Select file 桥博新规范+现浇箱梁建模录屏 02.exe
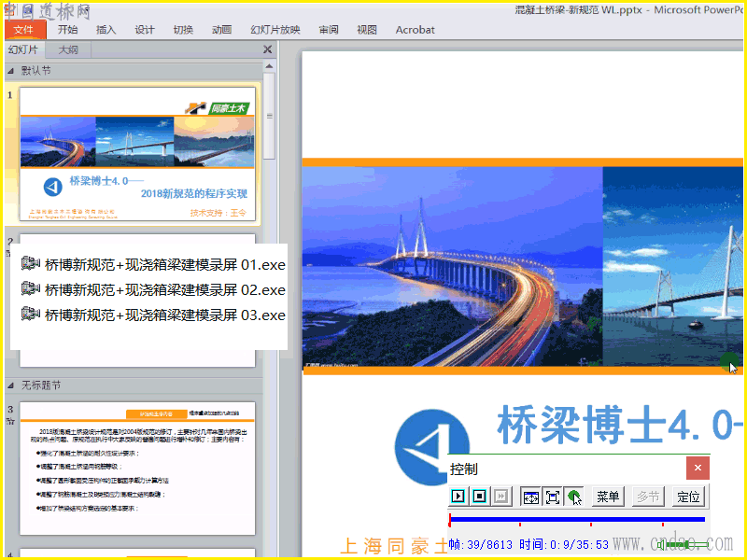This screenshot has height=560, width=747. point(153,289)
